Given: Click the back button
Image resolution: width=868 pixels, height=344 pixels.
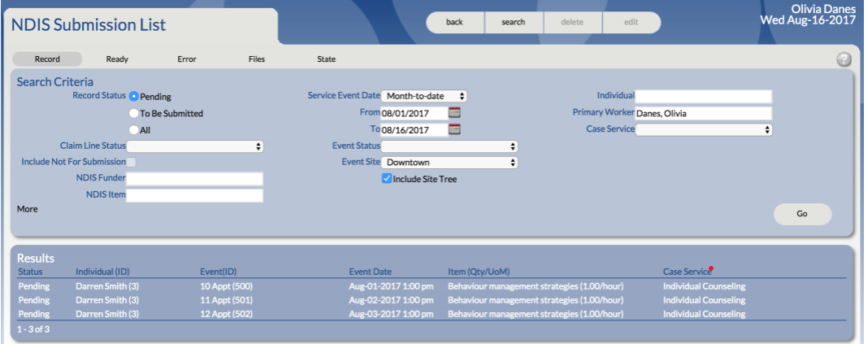Looking at the screenshot, I should pos(455,22).
